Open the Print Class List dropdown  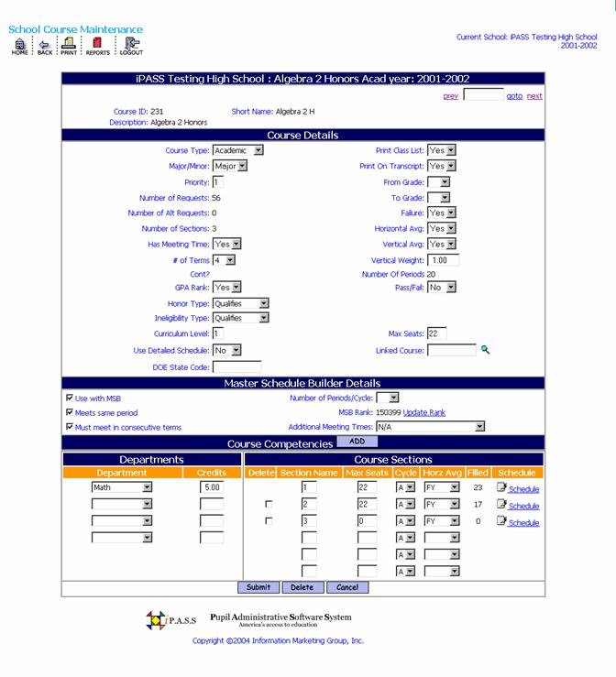[x=442, y=150]
